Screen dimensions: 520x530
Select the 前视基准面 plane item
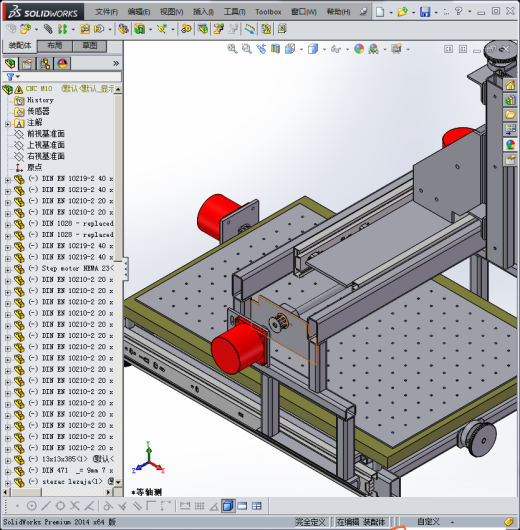[46, 134]
